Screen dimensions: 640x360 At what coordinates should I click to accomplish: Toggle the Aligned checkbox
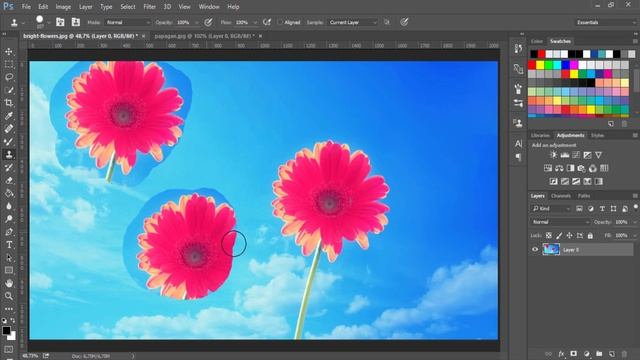280,22
